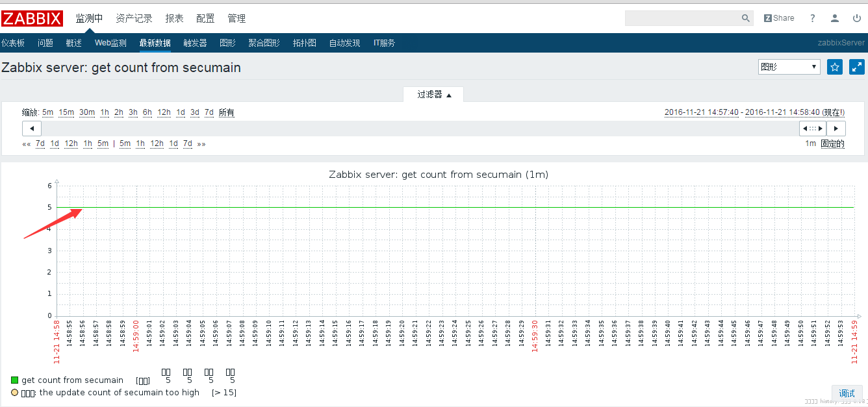Click the left arrow scroll button
Screen dimensions: 868x407
pyautogui.click(x=32, y=129)
